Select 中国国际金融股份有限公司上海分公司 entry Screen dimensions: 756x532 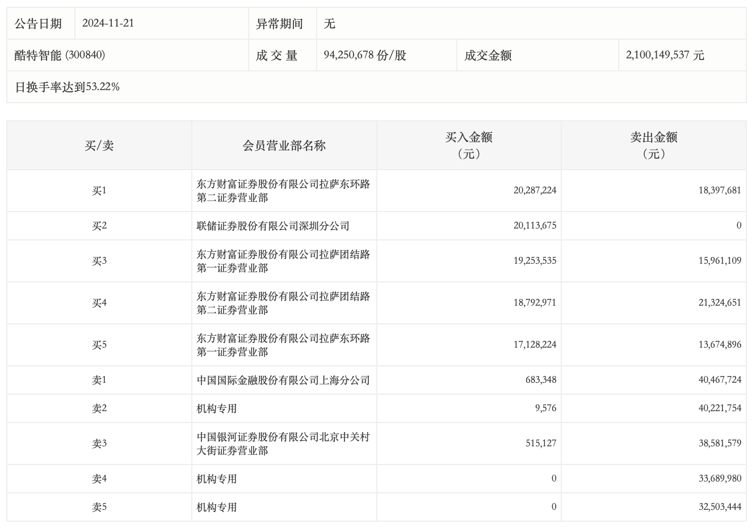283,380
